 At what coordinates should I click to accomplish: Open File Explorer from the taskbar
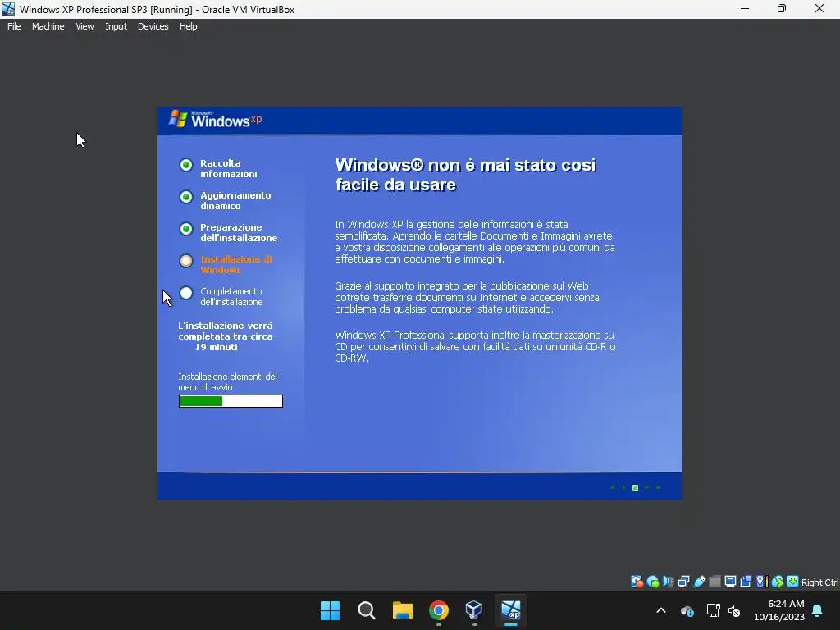402,610
